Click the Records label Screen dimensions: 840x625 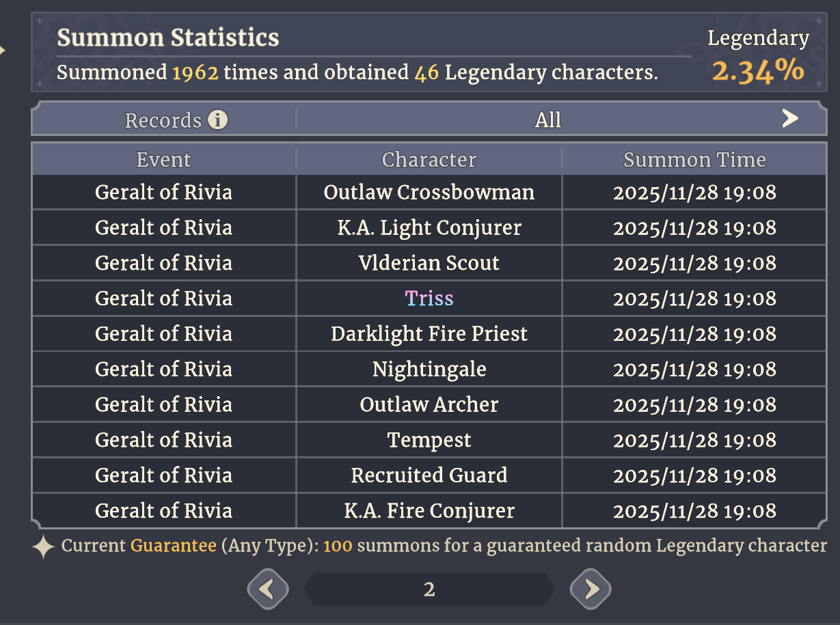163,120
